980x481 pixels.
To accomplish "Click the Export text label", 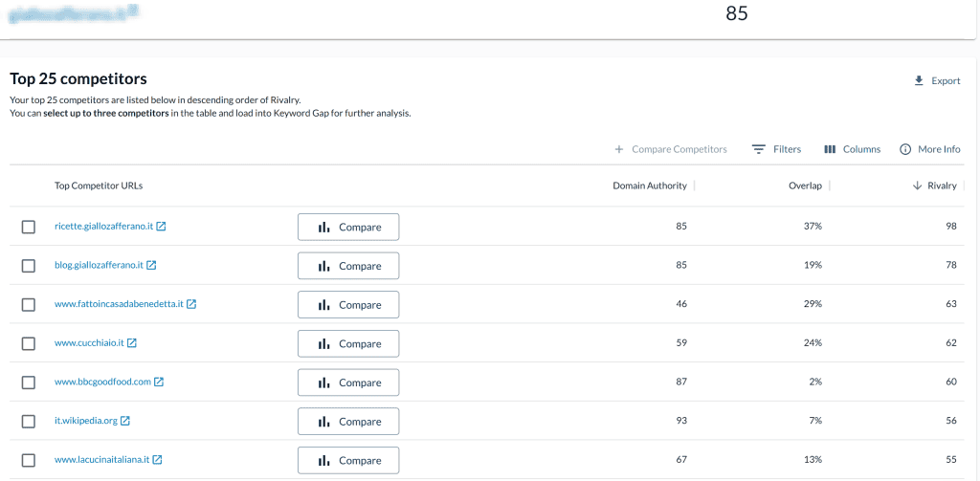I will tap(946, 80).
